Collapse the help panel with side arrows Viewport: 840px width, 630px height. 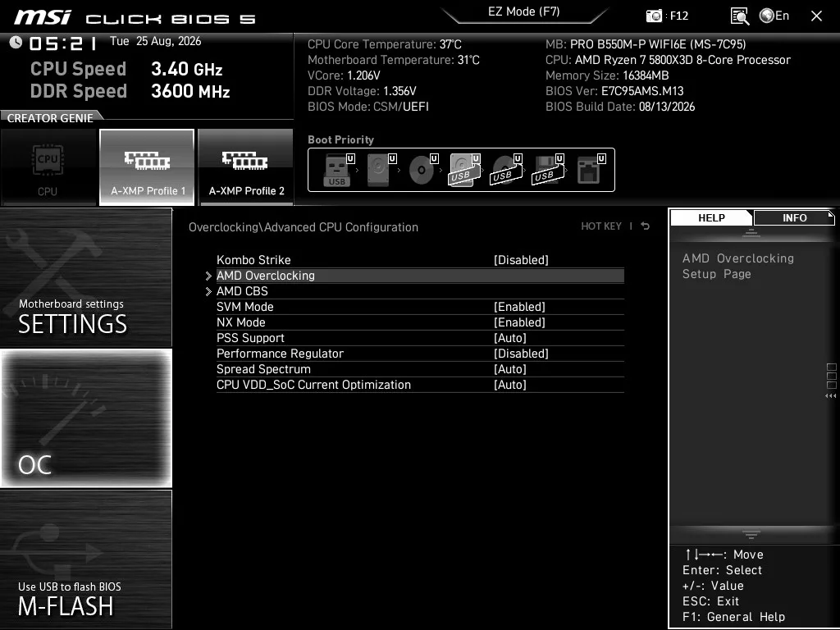tap(830, 396)
